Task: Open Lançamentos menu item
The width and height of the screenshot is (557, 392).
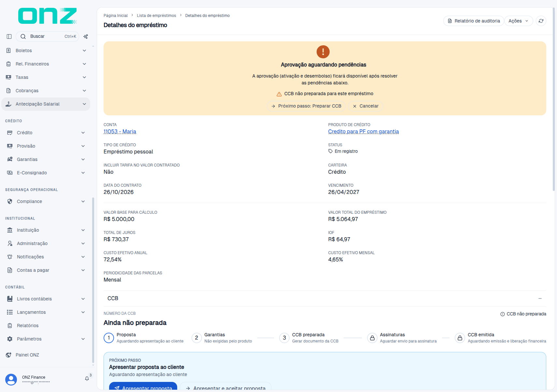Action: 46,312
